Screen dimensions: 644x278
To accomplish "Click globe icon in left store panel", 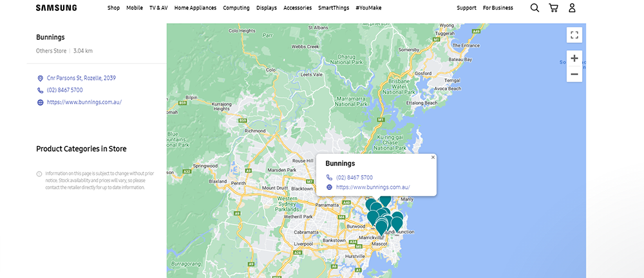I will [x=40, y=103].
